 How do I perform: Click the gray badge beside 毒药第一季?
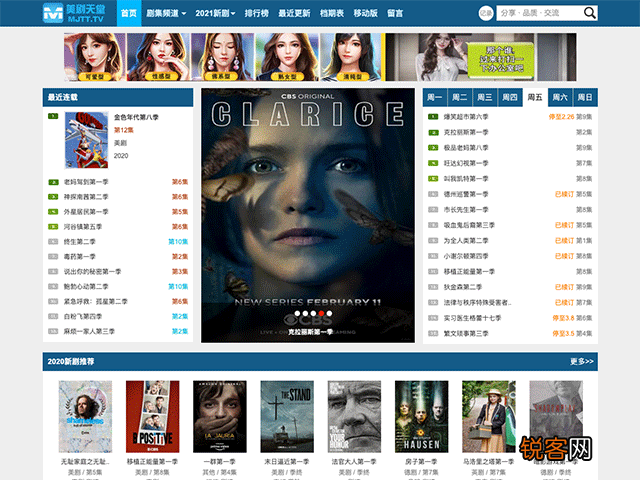tap(53, 257)
